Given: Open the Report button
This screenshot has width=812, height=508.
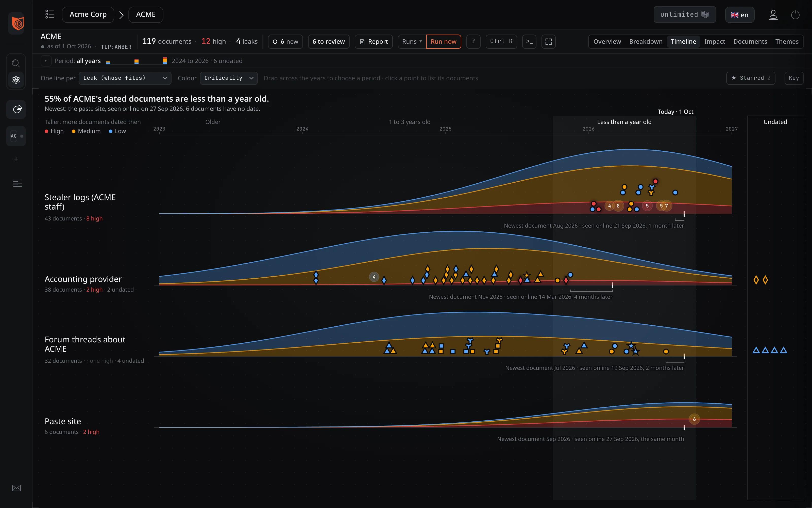Looking at the screenshot, I should coord(374,41).
